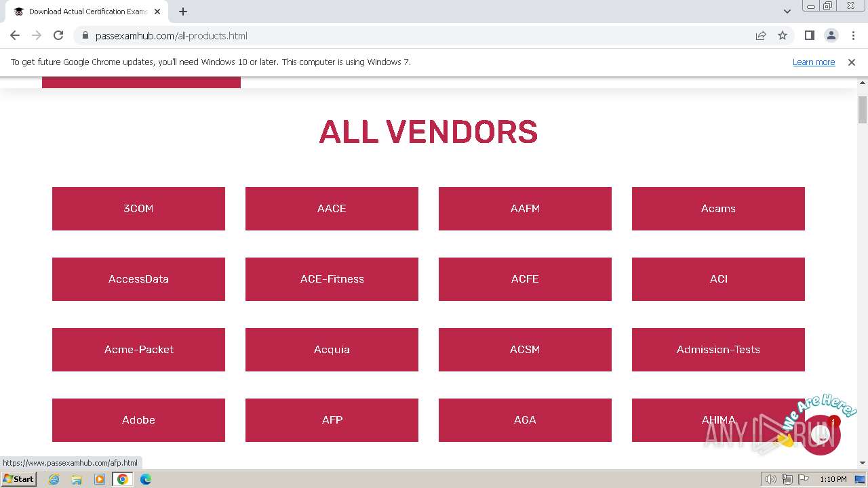Open the AACE vendor page
868x488 pixels.
point(332,209)
